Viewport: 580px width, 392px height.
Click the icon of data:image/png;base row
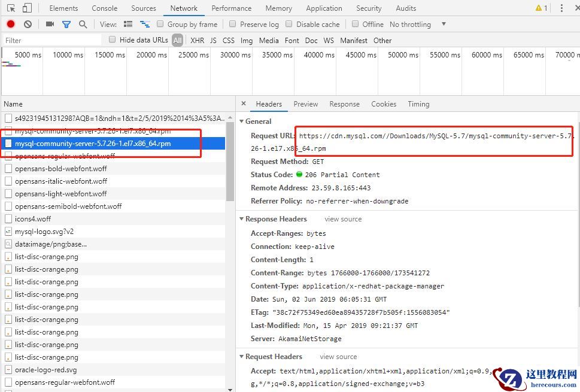pyautogui.click(x=8, y=244)
